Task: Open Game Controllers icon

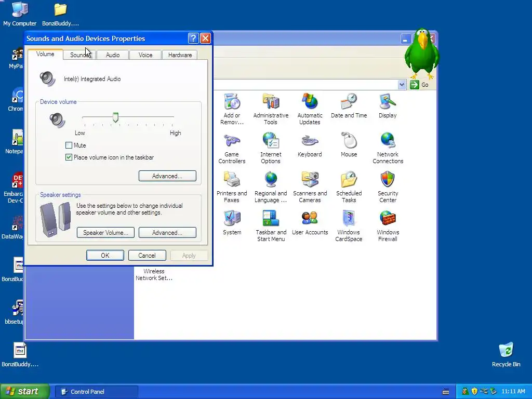Action: 232,148
